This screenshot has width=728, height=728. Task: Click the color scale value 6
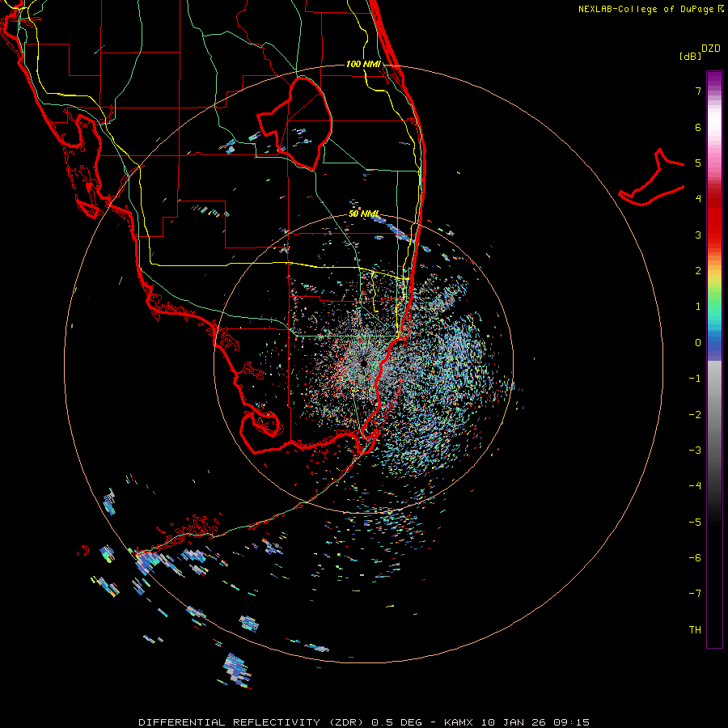(698, 127)
